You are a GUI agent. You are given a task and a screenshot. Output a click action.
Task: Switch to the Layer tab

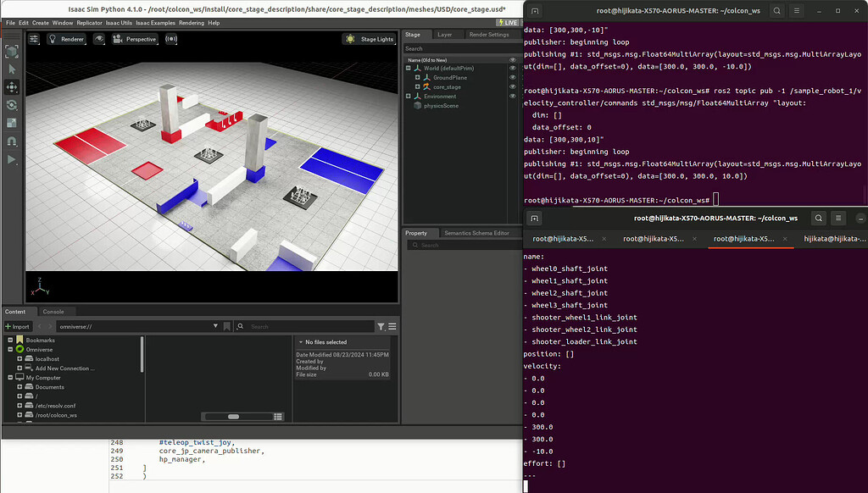point(445,34)
